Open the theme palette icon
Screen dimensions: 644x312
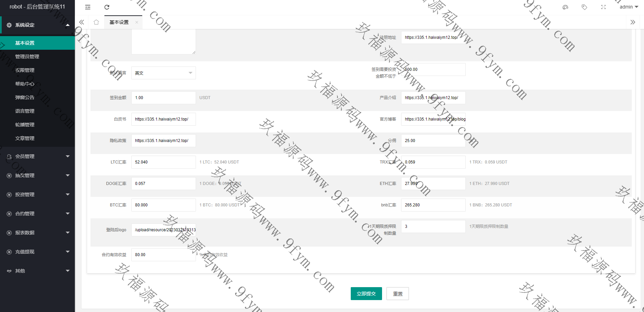565,7
